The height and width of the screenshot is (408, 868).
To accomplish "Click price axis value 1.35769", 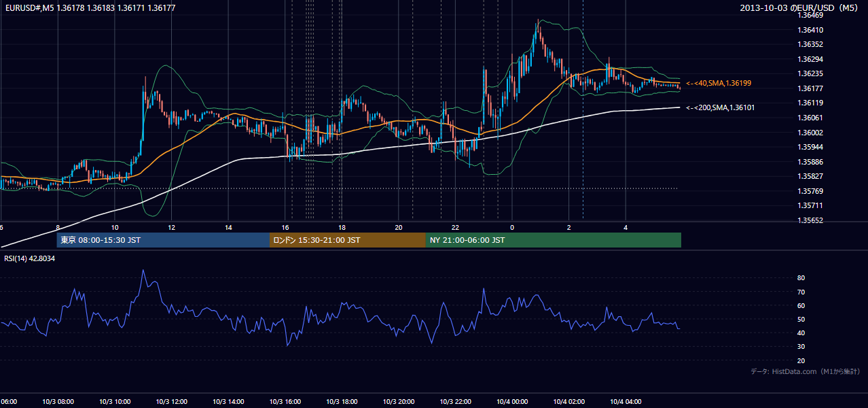I will click(x=811, y=191).
